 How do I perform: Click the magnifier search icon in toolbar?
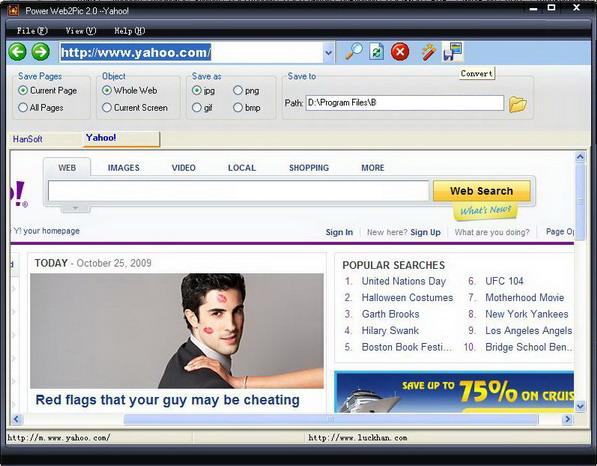pos(354,51)
